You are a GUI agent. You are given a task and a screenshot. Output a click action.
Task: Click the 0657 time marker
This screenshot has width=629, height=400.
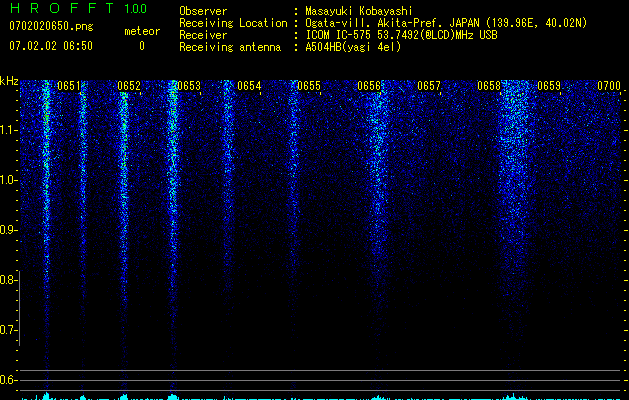429,86
